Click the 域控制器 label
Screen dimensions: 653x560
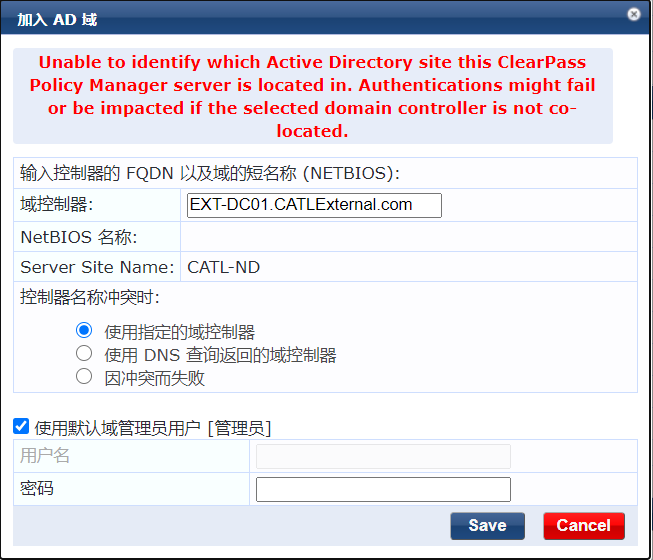[56, 205]
